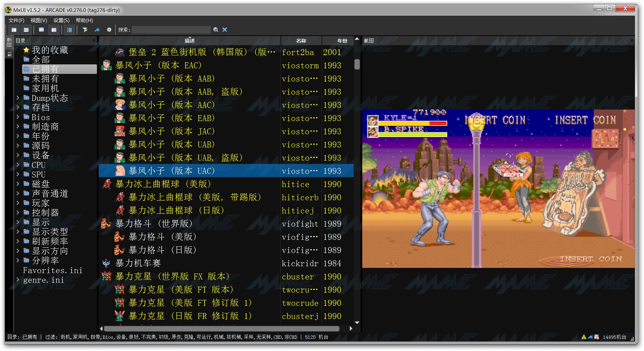Click icon of 暴风小子 (版本 JAC)
Viewport: 644px width, 351px height.
click(120, 131)
